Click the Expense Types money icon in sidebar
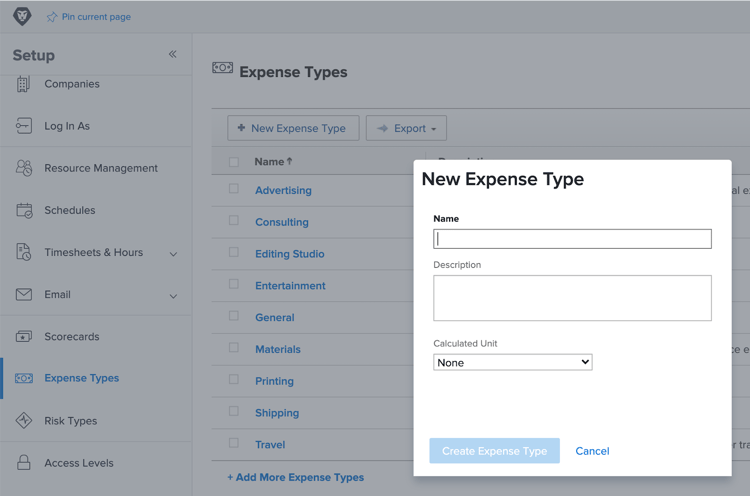This screenshot has height=496, width=750. [24, 378]
